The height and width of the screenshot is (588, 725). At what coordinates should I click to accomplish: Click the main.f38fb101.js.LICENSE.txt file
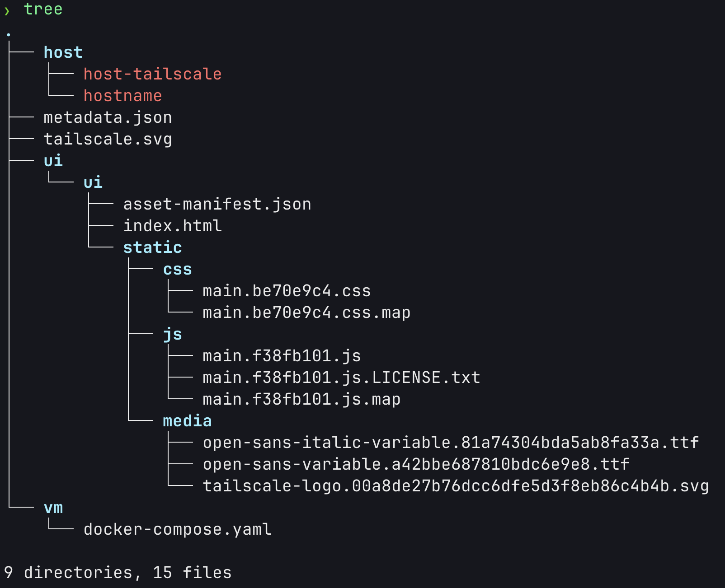tap(341, 378)
